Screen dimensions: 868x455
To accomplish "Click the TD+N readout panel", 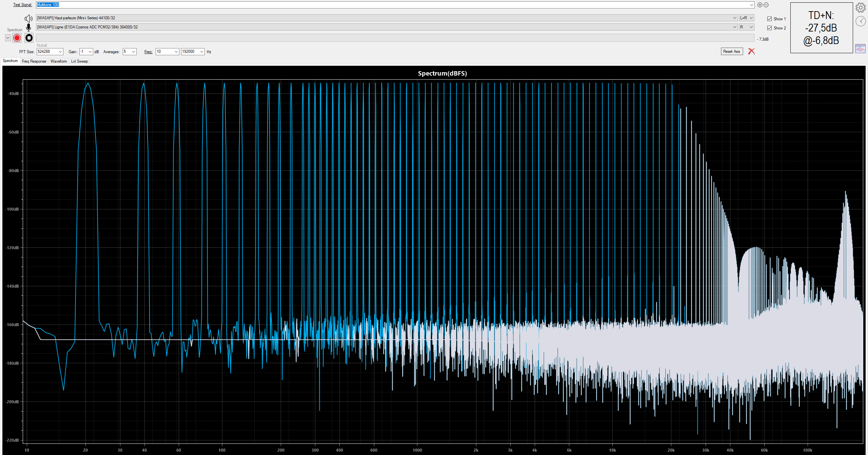I will pyautogui.click(x=821, y=28).
